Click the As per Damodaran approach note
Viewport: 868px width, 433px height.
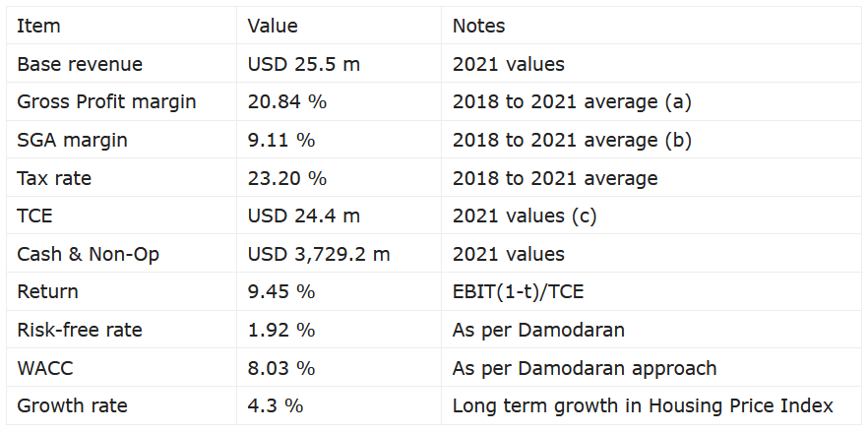[x=585, y=368]
